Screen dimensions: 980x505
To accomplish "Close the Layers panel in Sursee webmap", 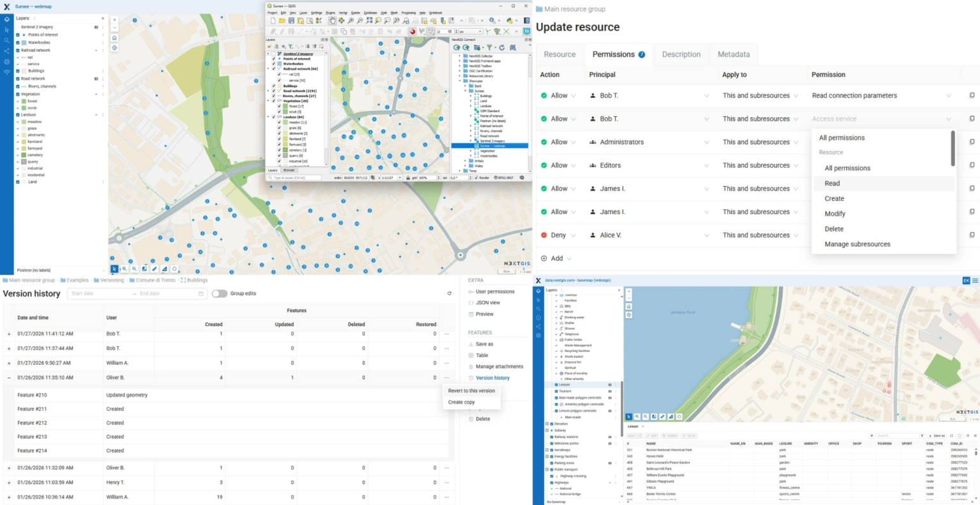I will click(103, 18).
